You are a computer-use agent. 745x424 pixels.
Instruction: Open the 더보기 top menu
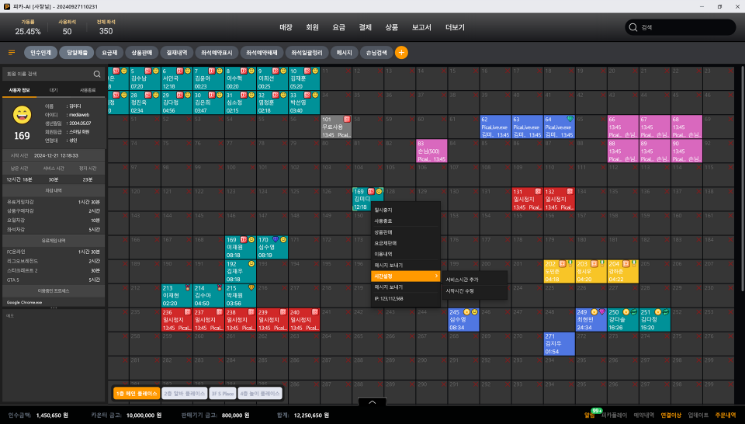[x=455, y=27]
